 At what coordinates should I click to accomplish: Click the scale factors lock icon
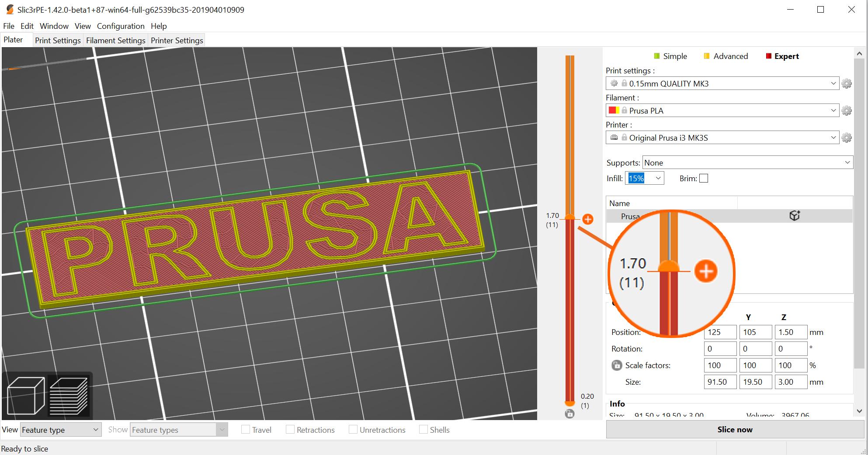pos(616,365)
